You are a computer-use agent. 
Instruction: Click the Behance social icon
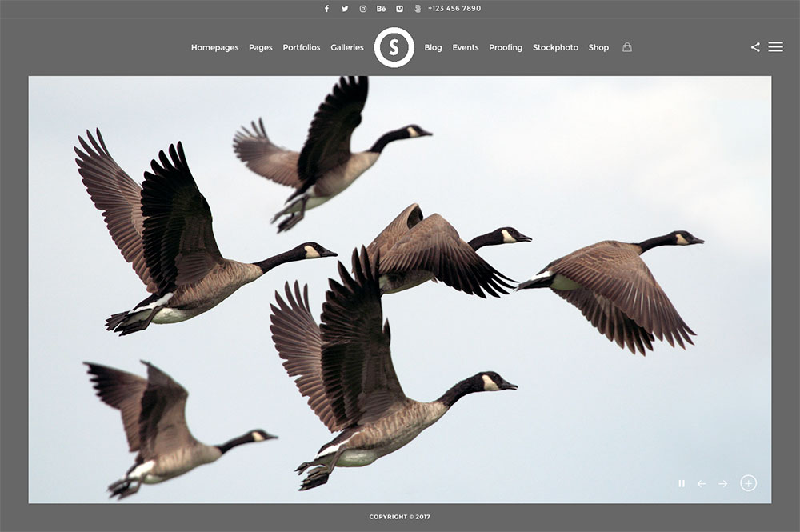point(381,9)
